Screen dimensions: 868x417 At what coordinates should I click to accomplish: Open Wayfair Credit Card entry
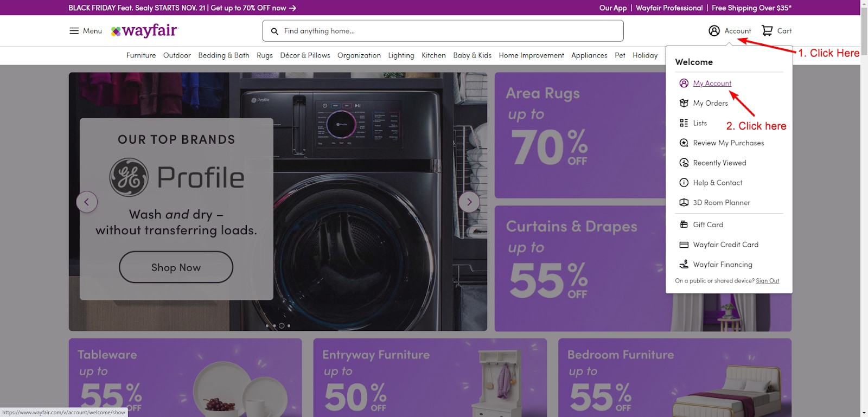[726, 245]
